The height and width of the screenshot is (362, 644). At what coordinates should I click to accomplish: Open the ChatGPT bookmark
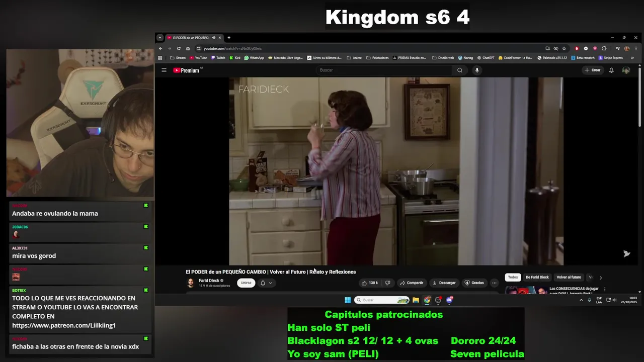point(486,58)
